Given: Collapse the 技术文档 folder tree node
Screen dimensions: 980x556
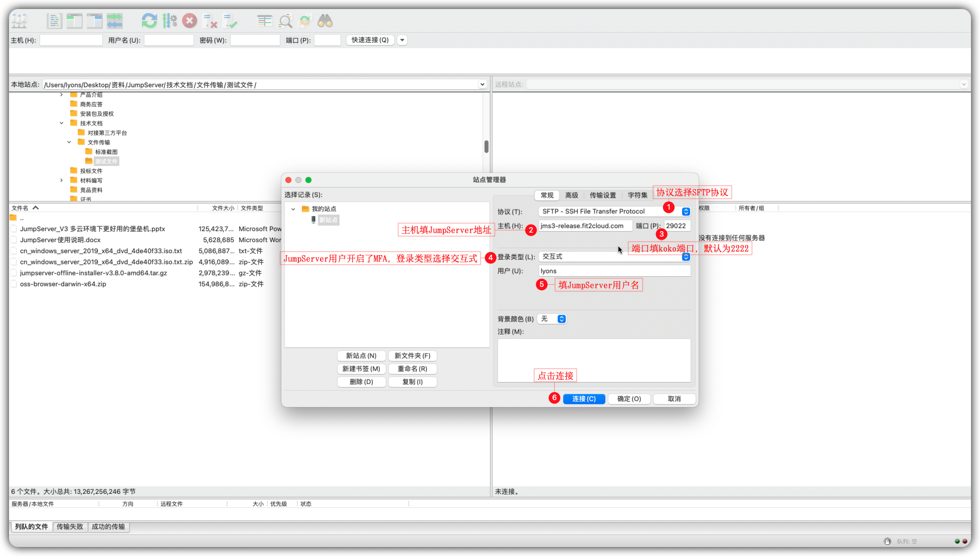Looking at the screenshot, I should (x=62, y=123).
